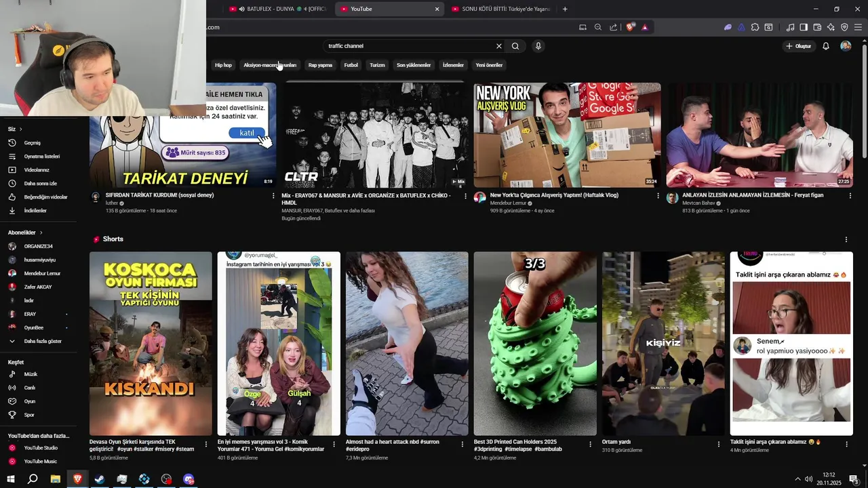Clear the search box with the X icon
This screenshot has height=488, width=868.
click(499, 46)
